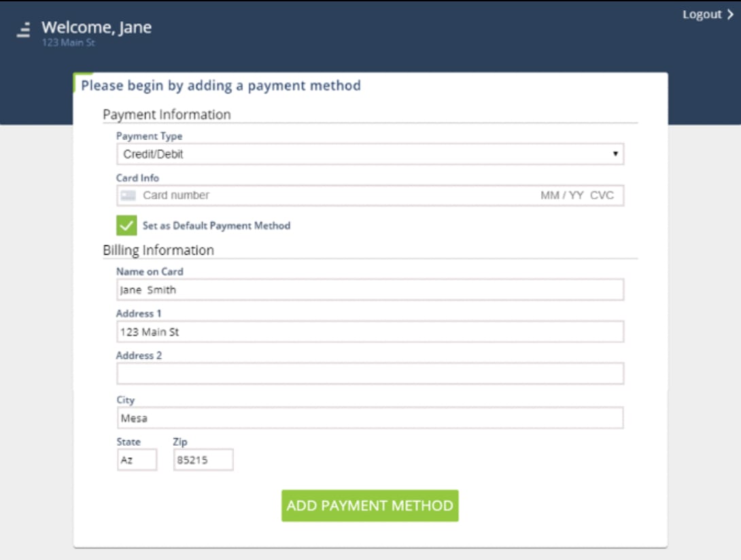Click the card icon in Card Info
Screen dimensions: 741x560
pos(128,195)
